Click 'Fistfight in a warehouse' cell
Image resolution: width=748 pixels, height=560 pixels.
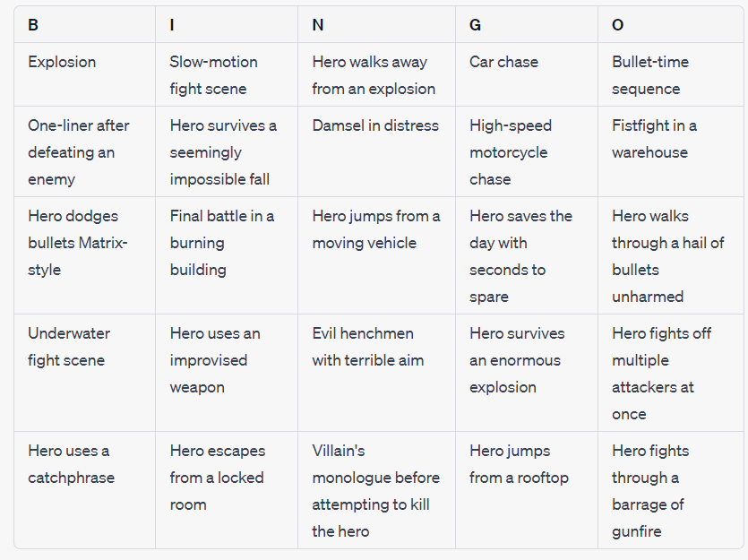click(x=654, y=139)
